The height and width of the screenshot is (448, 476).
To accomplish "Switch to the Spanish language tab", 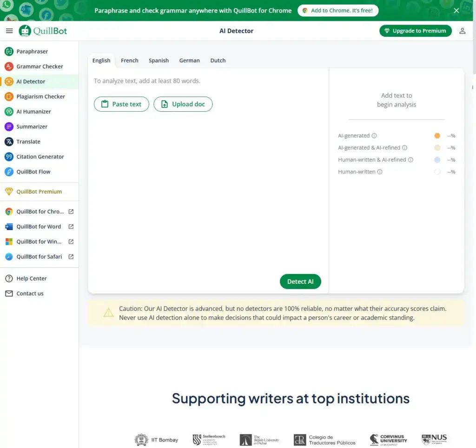I will (x=159, y=60).
